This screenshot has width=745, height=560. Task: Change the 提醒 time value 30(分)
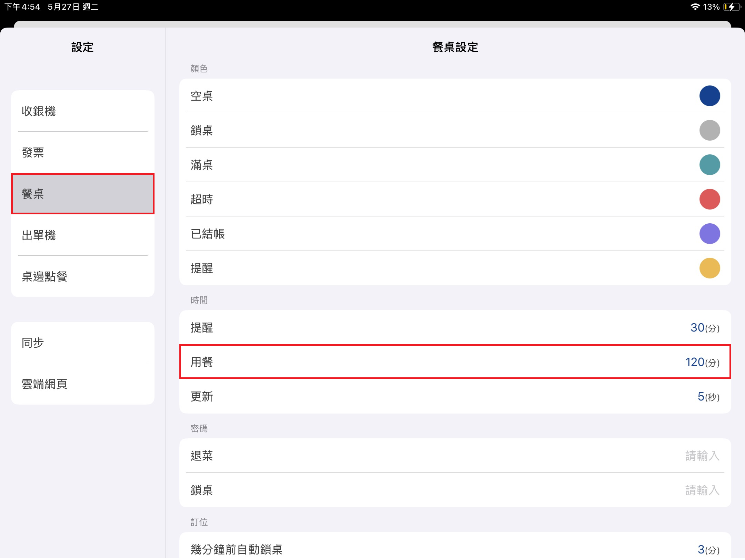point(704,328)
